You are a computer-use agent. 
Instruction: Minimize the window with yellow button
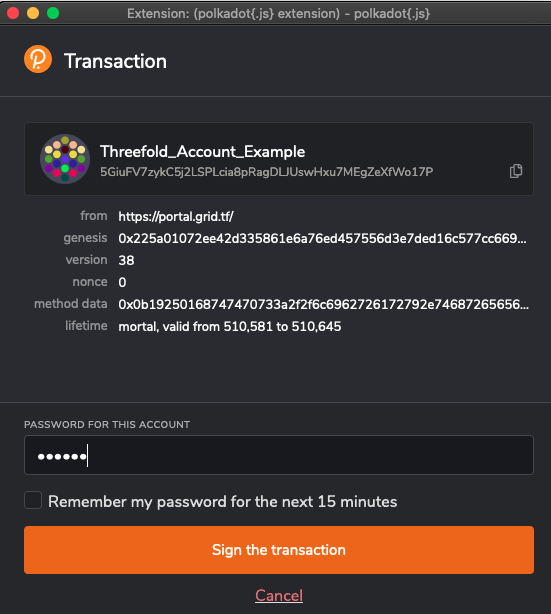point(33,13)
